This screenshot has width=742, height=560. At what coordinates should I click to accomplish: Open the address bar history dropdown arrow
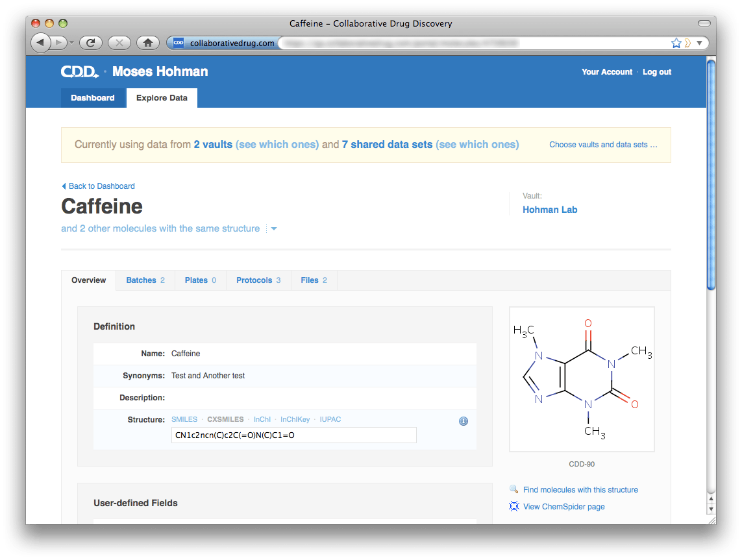pyautogui.click(x=699, y=43)
